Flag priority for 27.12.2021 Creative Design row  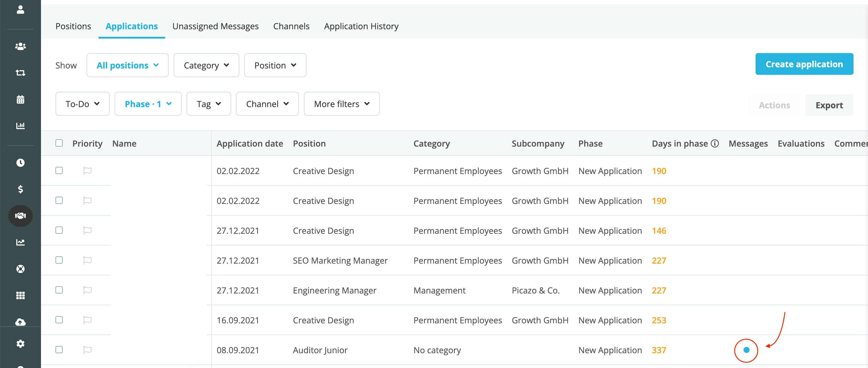[87, 230]
